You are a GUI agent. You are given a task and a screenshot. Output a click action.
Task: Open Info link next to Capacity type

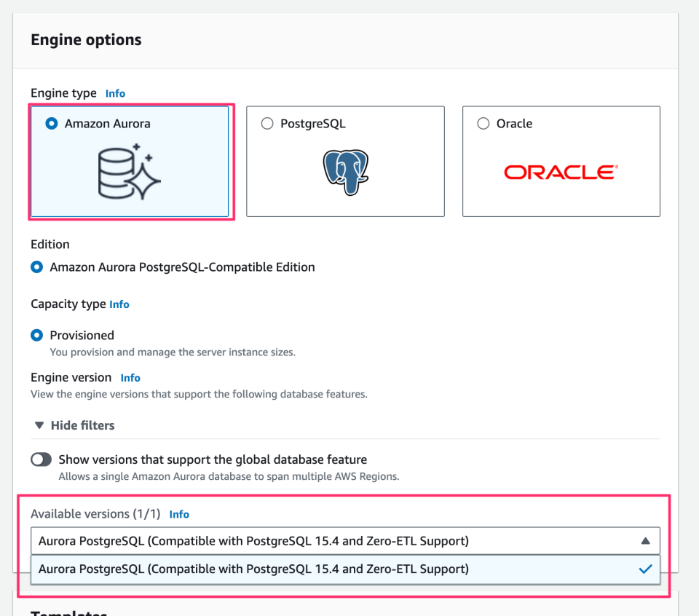(119, 304)
